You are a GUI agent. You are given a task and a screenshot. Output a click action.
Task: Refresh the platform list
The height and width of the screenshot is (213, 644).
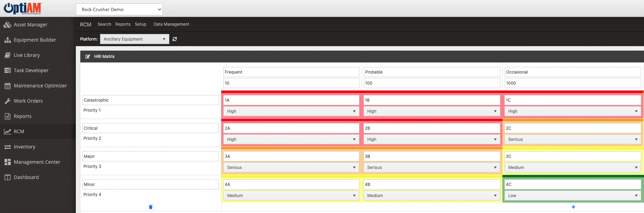click(175, 39)
